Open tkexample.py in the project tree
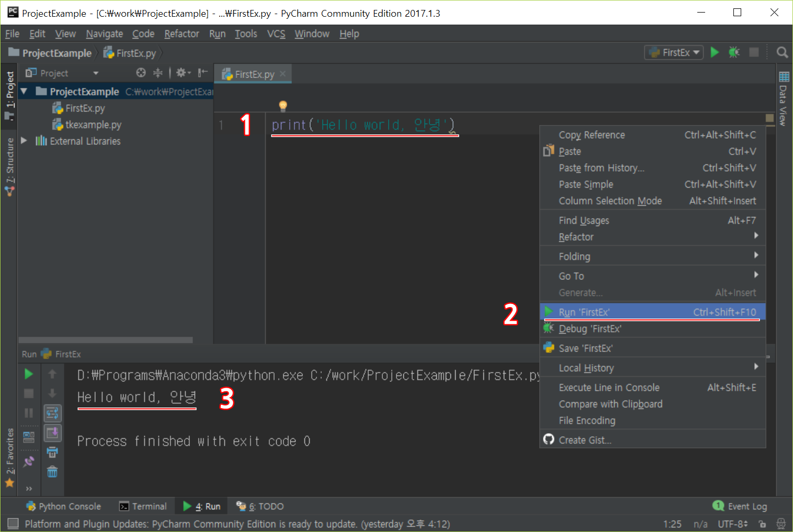793x532 pixels. [x=93, y=124]
